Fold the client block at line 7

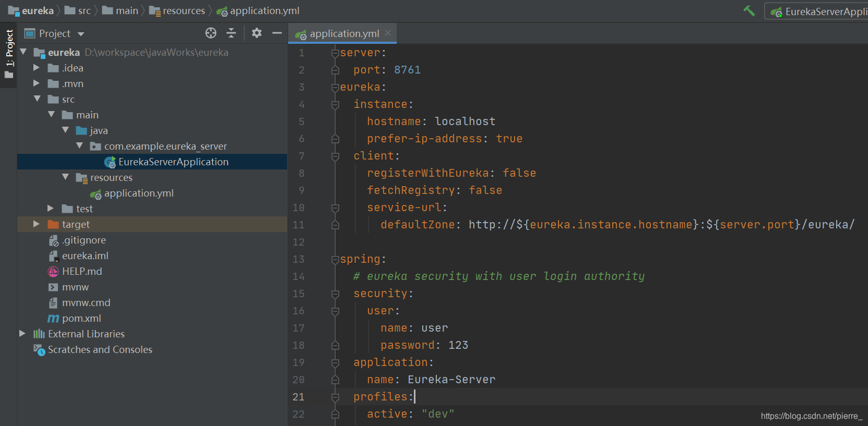tap(335, 156)
